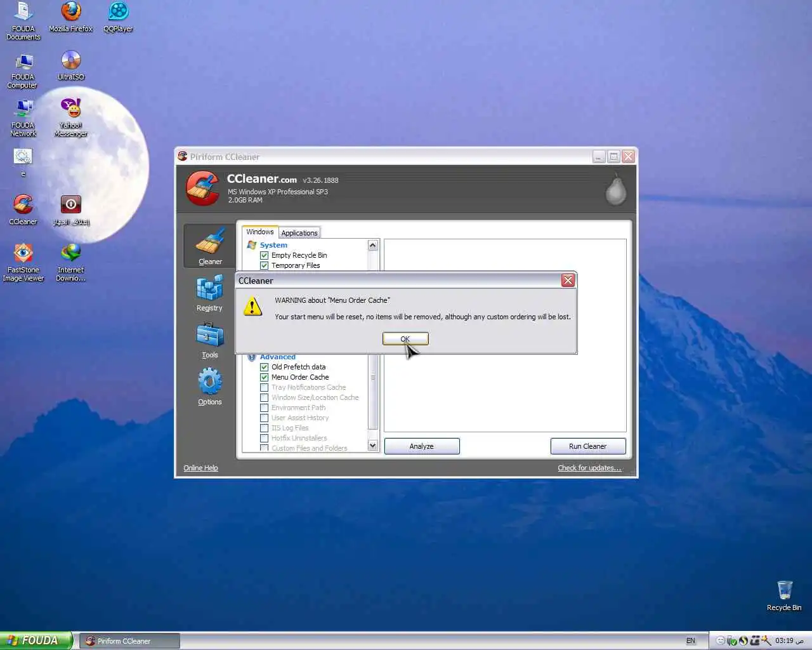Open FOUDA Network desktop icon
Image resolution: width=812 pixels, height=650 pixels.
coord(23,119)
